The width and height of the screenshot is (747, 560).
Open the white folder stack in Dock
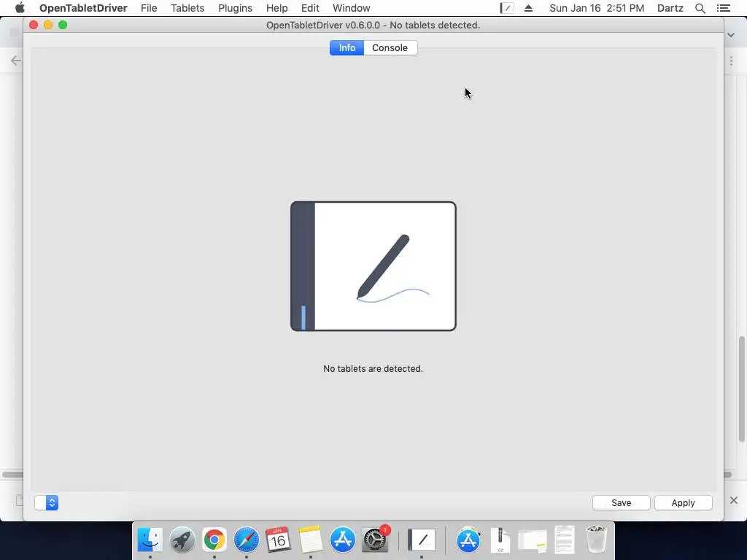532,540
